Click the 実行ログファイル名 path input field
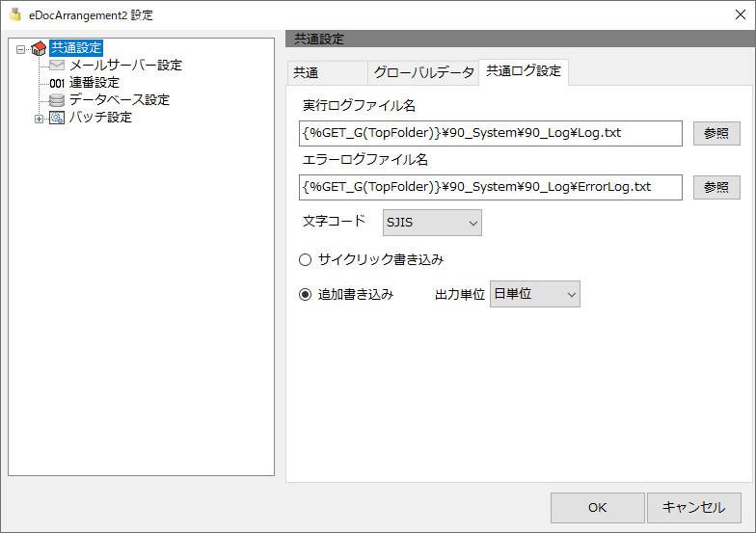756x533 pixels. click(490, 133)
